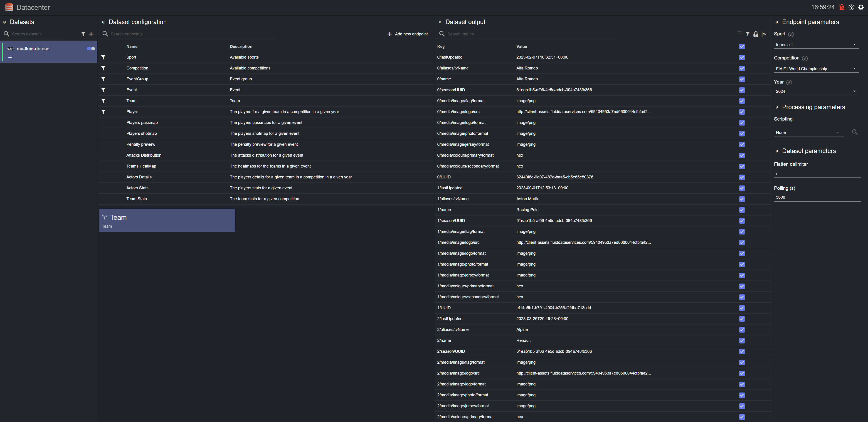Click the red unlocked padlock icon
Screen dimensions: 868x422
pos(842,7)
